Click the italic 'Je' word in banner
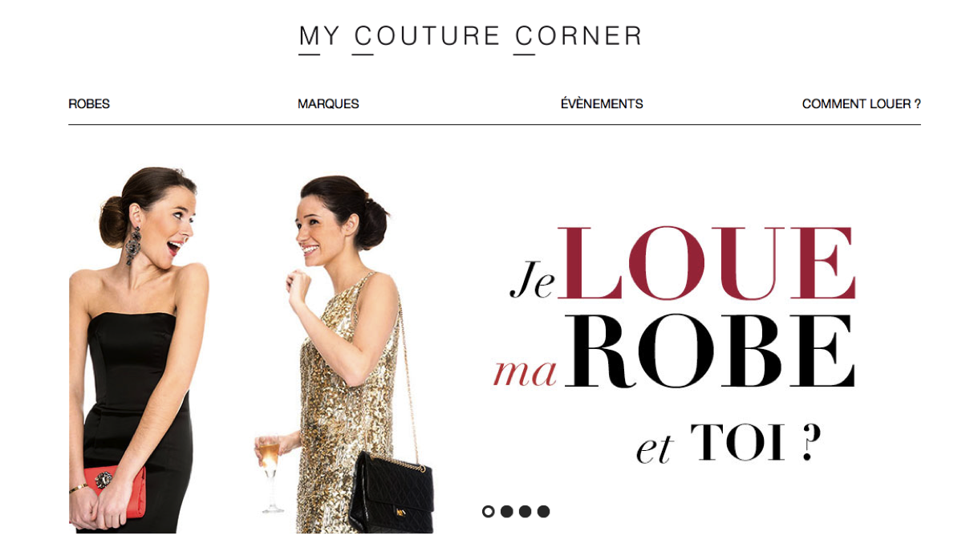 pos(532,280)
